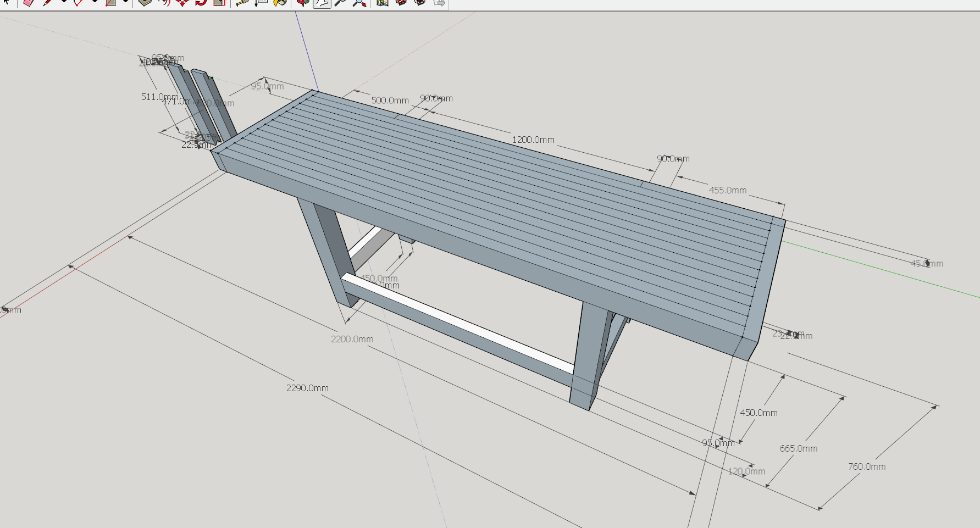
Task: Open the Extension Warehouse icon
Action: click(x=419, y=2)
